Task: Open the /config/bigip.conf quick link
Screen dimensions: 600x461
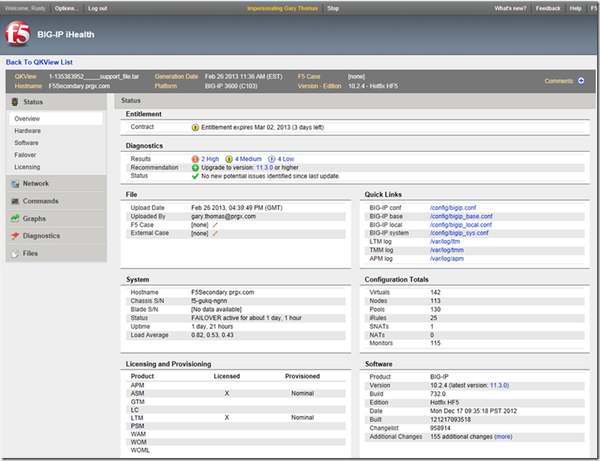Action: click(455, 207)
